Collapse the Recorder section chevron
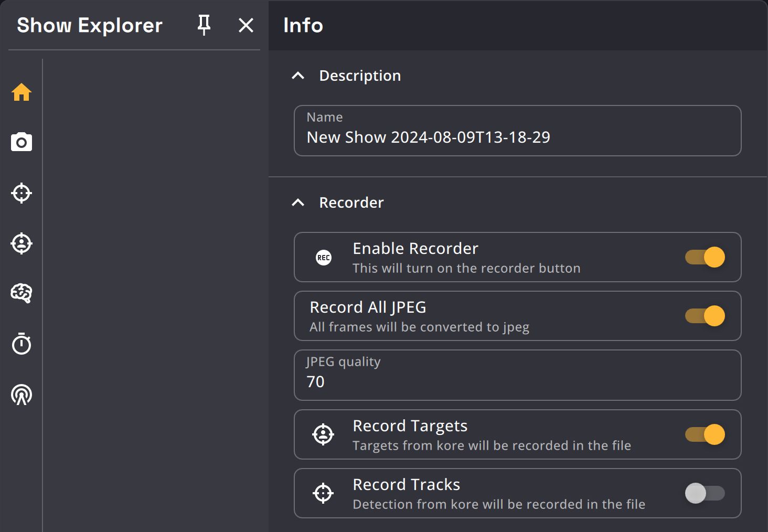 pos(298,203)
